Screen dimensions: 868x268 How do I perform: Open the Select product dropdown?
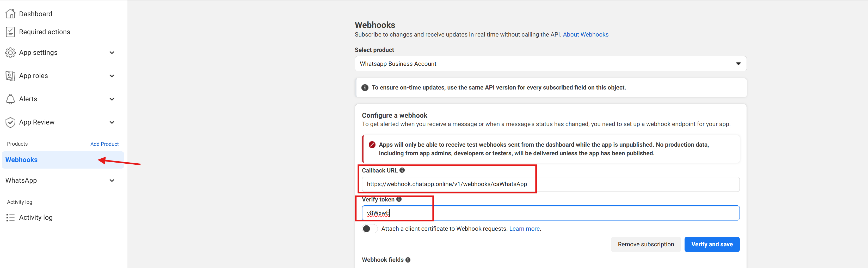[550, 64]
